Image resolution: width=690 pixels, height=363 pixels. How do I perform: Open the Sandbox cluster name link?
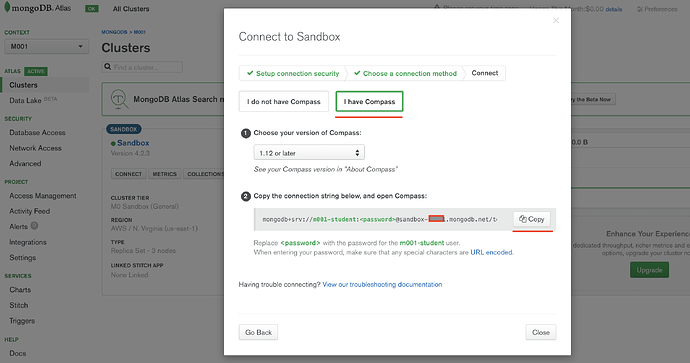tap(133, 143)
